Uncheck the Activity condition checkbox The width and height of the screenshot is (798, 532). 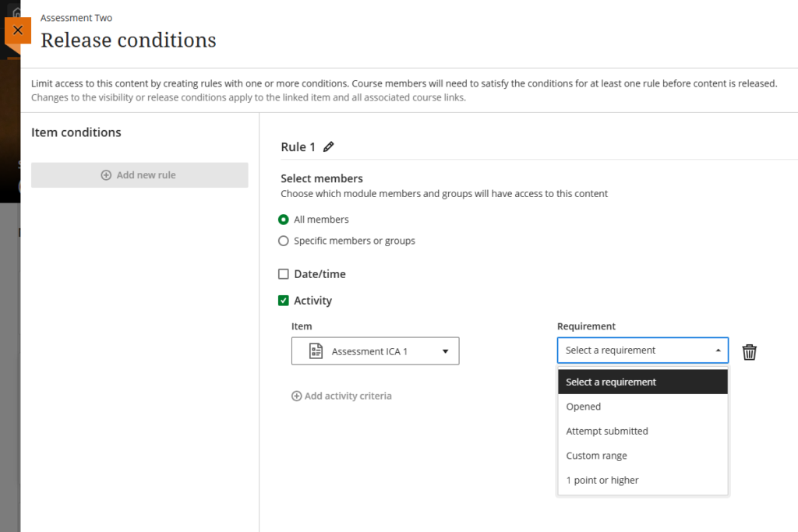284,301
